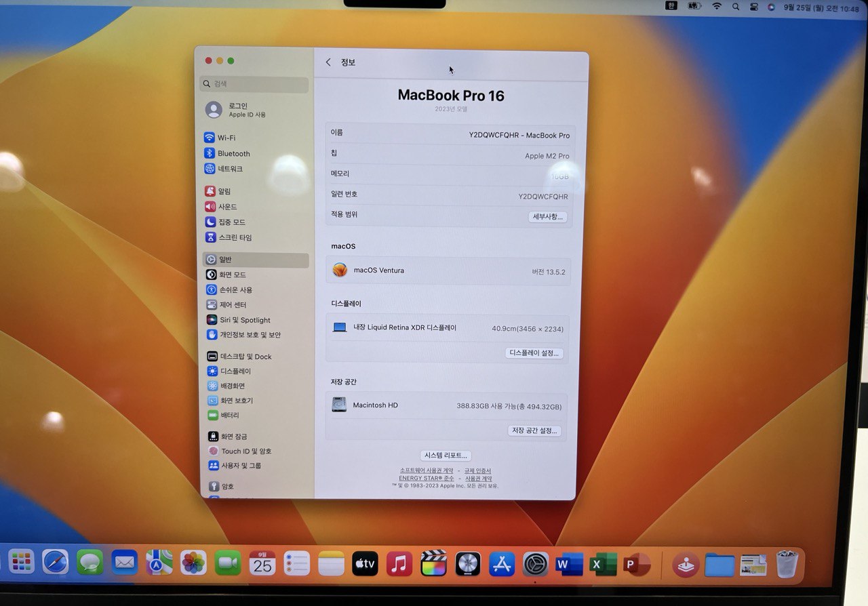
Task: Open 디스플레이 설정... button
Action: (x=534, y=353)
